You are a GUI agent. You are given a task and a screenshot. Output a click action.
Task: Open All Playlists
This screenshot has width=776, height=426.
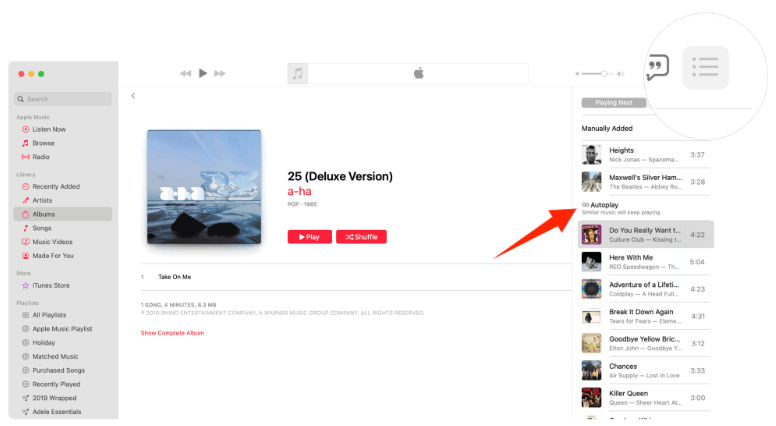[x=49, y=315]
